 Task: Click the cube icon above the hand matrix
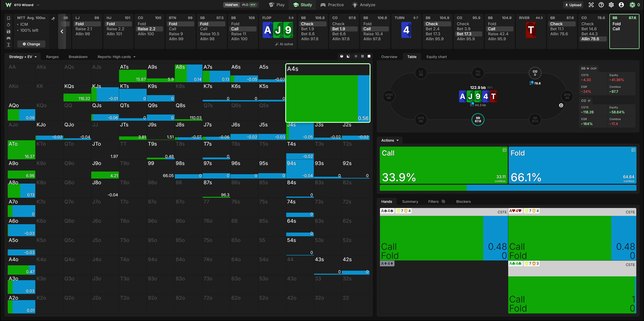[x=341, y=56]
